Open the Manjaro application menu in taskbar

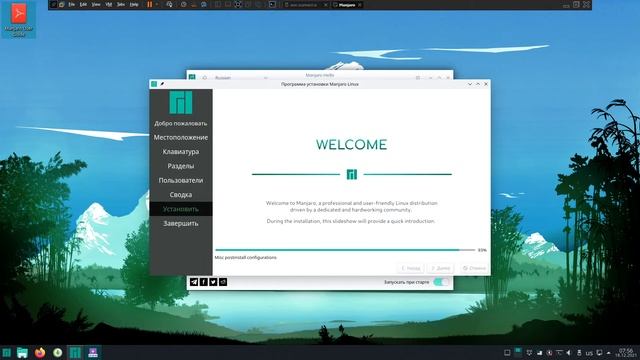pyautogui.click(x=7, y=353)
